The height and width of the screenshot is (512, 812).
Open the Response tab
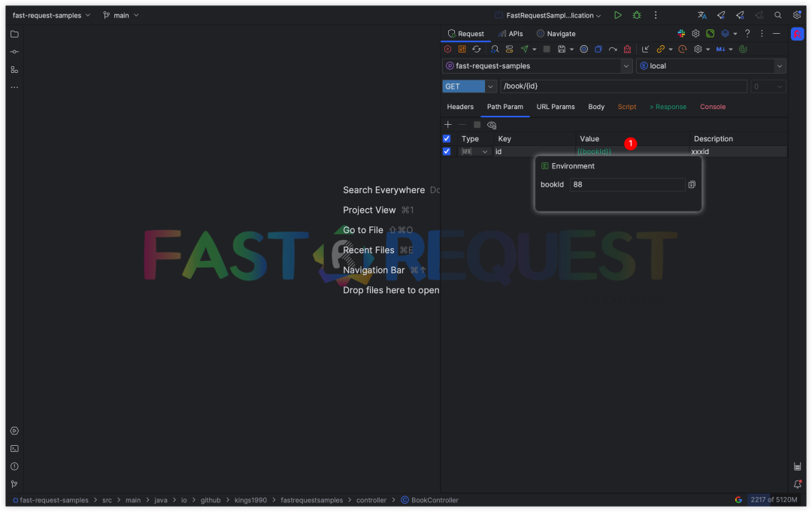tap(668, 108)
